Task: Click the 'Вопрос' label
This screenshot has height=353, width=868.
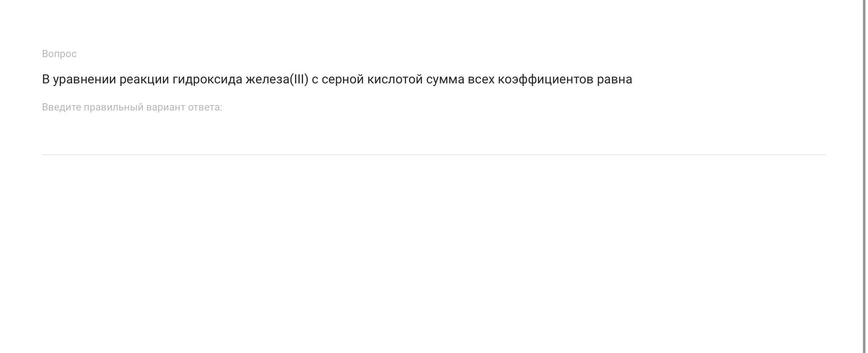Action: [59, 54]
